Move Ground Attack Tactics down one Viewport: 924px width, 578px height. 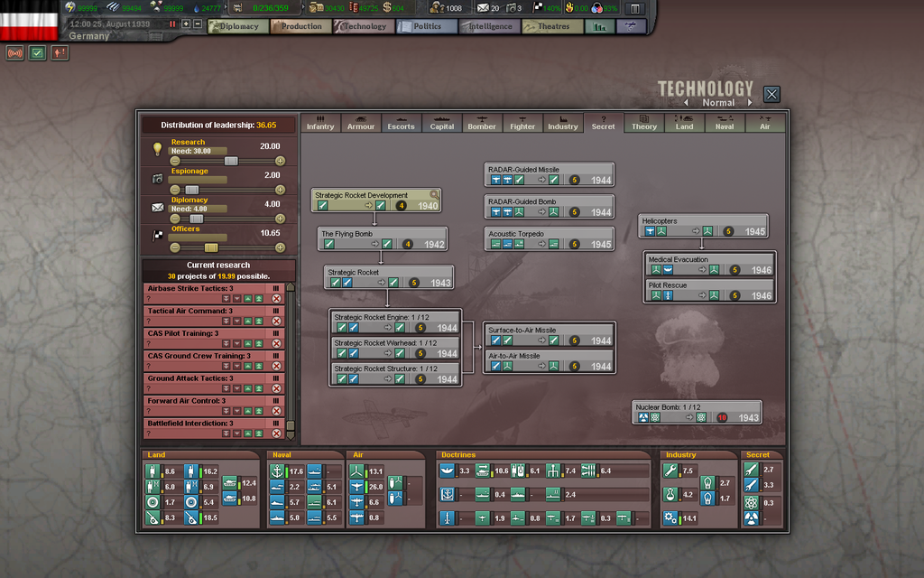coord(237,388)
